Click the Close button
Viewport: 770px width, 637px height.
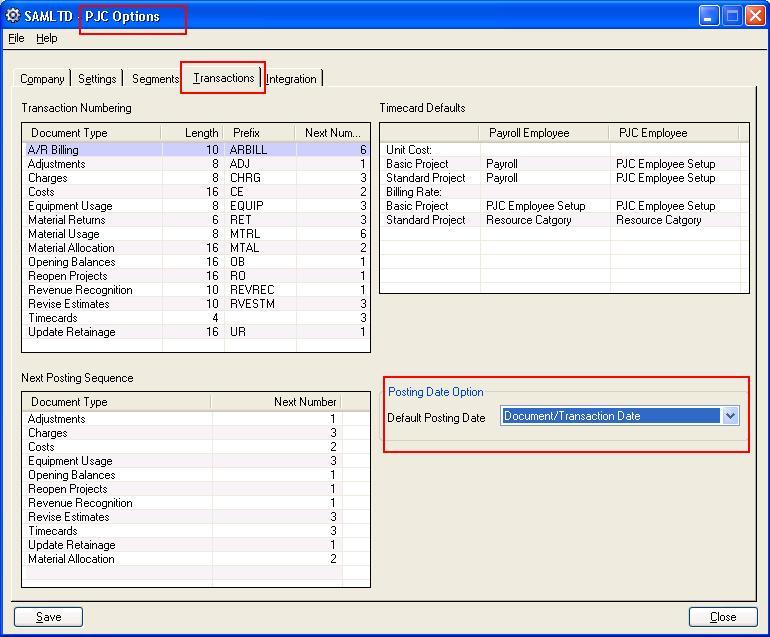[723, 617]
